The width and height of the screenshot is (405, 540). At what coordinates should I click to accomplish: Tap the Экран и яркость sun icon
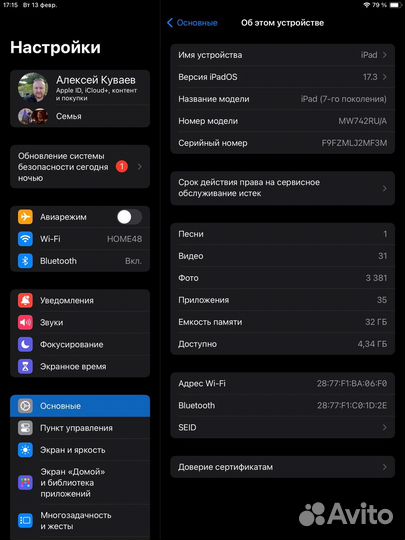(25, 450)
